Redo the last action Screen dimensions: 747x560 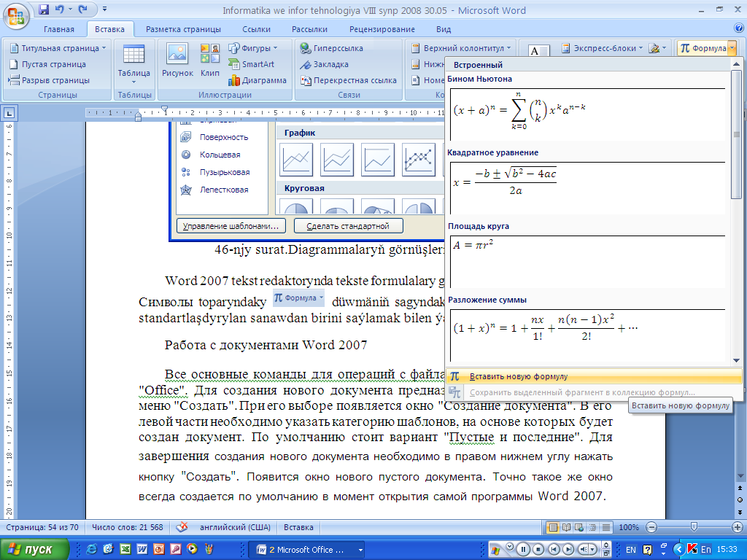83,9
